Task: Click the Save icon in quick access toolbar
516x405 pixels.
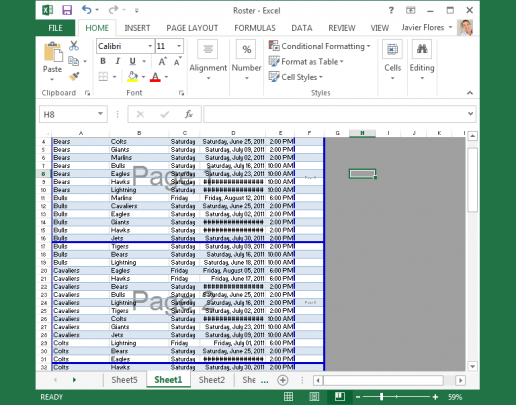Action: 67,10
